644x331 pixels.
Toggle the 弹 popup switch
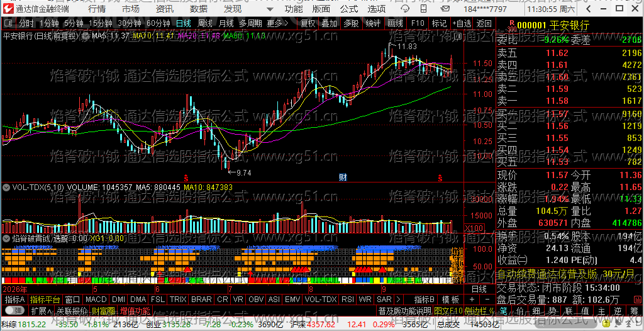click(14, 310)
